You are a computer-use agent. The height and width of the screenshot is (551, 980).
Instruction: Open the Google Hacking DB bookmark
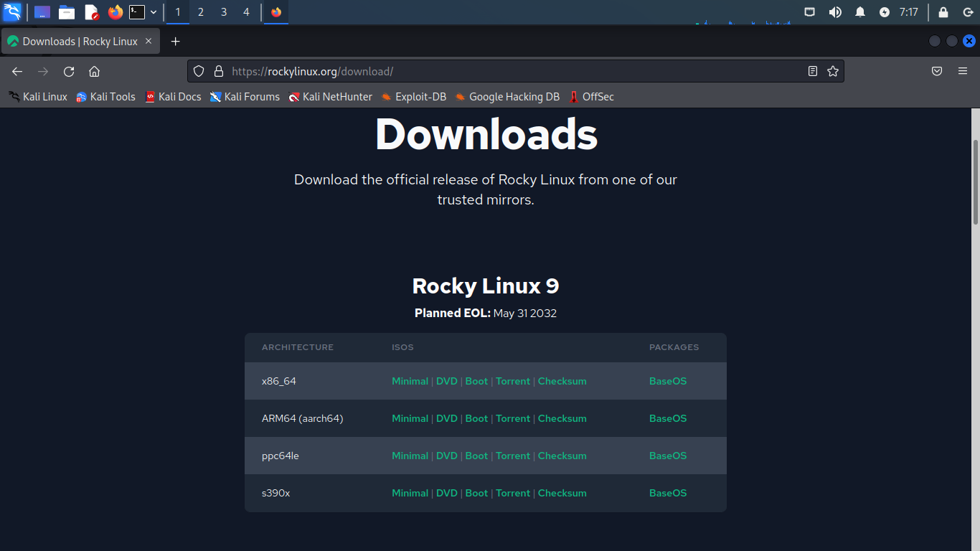(x=507, y=97)
